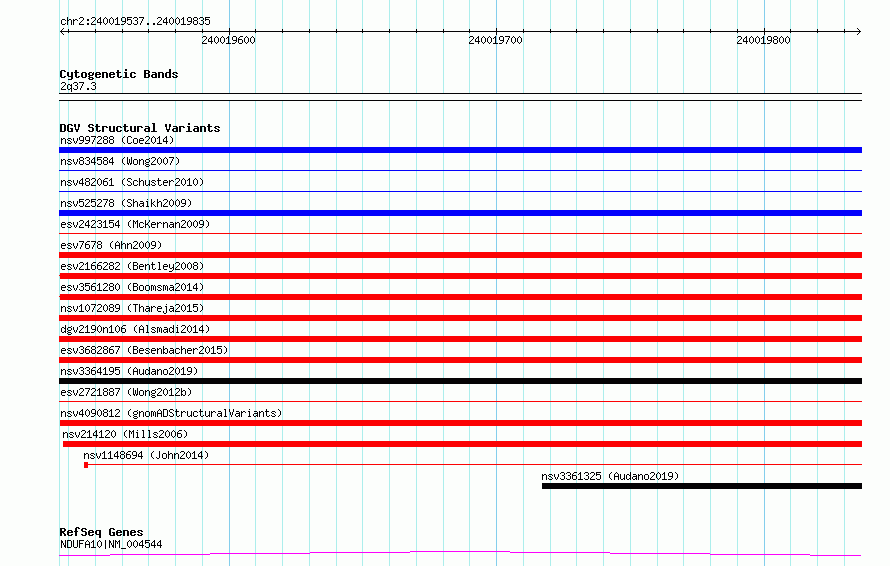Open the NDUFA10|NM_004544 gene label
This screenshot has height=566, width=890.
(111, 544)
